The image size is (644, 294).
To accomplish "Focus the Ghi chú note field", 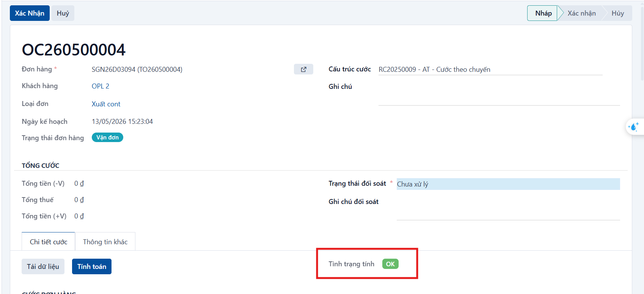I will click(x=499, y=93).
